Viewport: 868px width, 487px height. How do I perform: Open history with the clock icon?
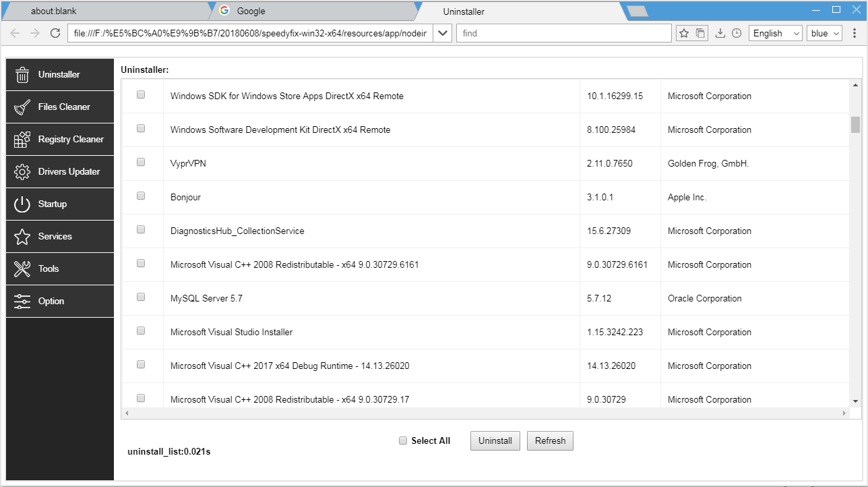tap(737, 33)
